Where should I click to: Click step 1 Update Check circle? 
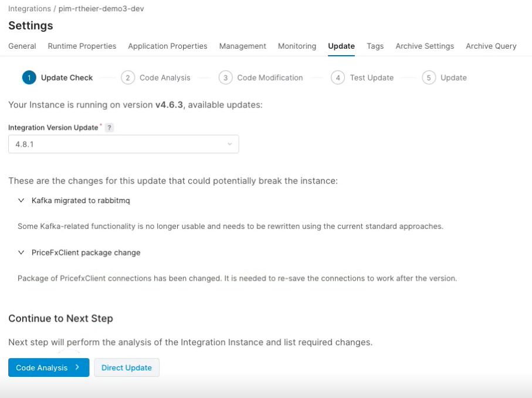(28, 77)
